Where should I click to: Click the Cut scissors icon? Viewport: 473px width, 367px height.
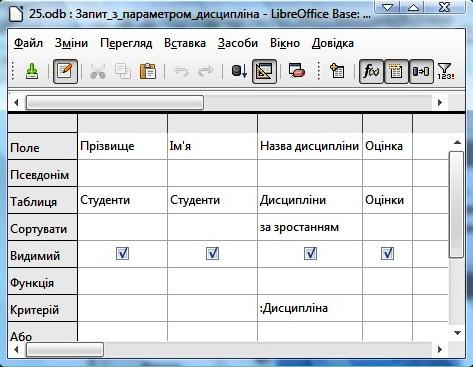coord(98,71)
